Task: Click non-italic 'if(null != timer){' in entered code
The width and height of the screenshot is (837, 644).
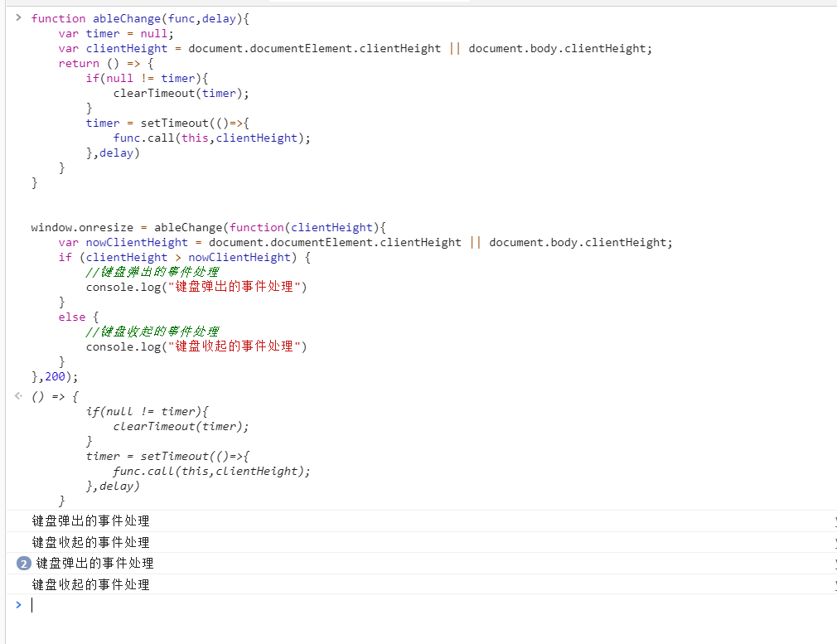Action: [147, 79]
